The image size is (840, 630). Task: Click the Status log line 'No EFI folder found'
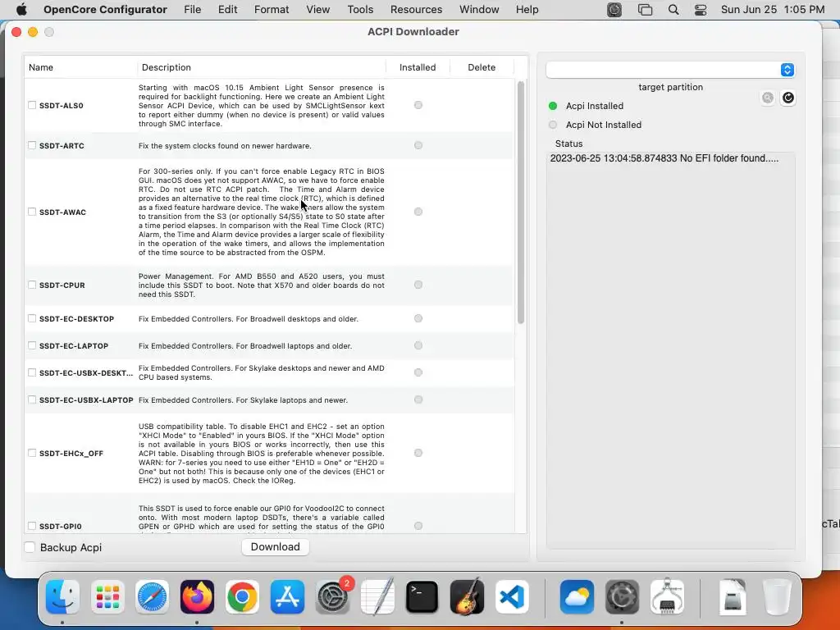point(664,158)
